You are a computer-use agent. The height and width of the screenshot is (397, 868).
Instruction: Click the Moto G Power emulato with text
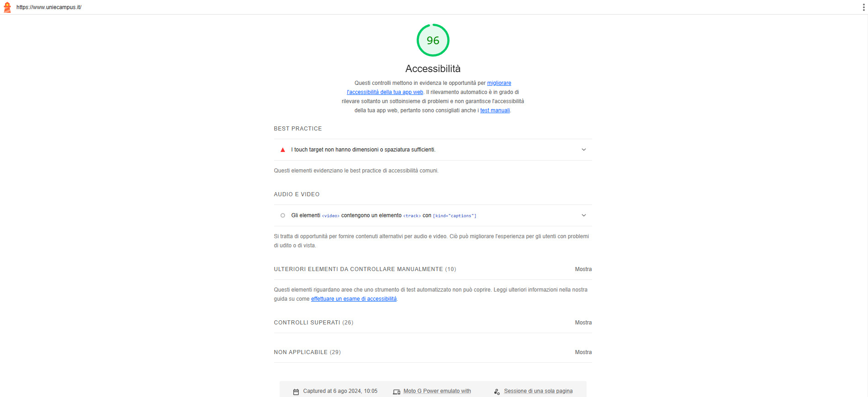pyautogui.click(x=437, y=391)
